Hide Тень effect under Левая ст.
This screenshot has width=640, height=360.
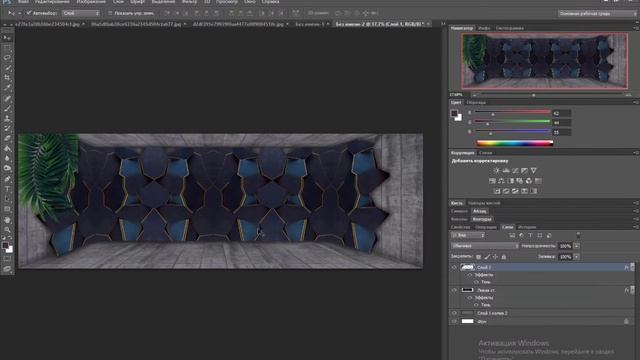[x=476, y=305]
